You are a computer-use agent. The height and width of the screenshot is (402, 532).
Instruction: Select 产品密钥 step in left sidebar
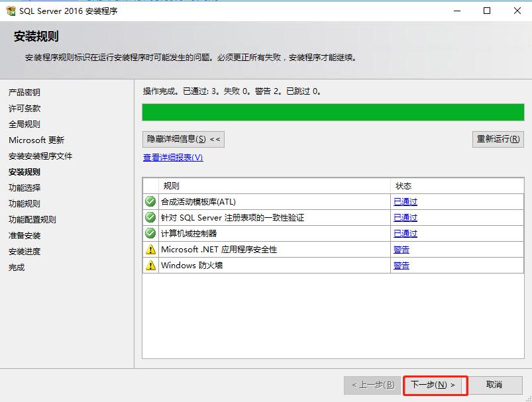(25, 93)
